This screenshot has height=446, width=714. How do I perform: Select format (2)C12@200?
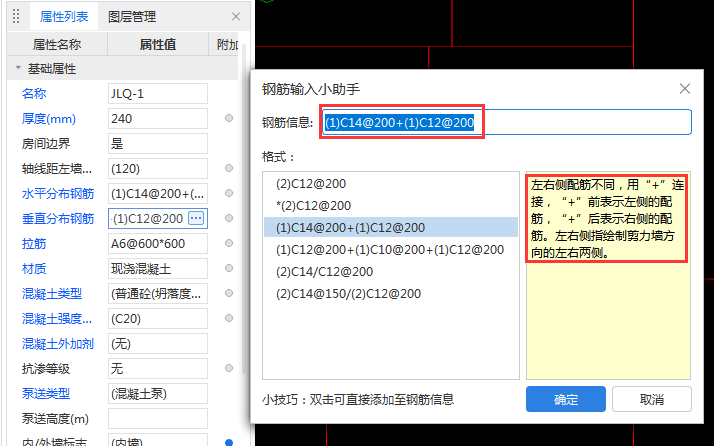391,184
